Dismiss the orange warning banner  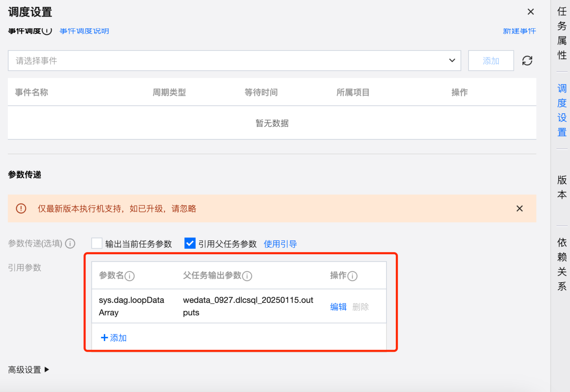[520, 209]
